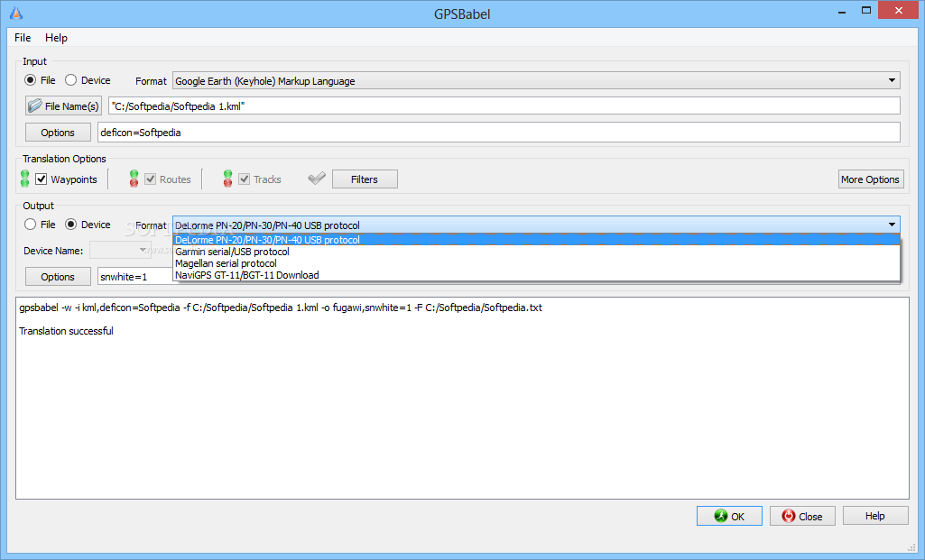Toggle the Routes checkbox
This screenshot has width=925, height=560.
click(x=151, y=179)
